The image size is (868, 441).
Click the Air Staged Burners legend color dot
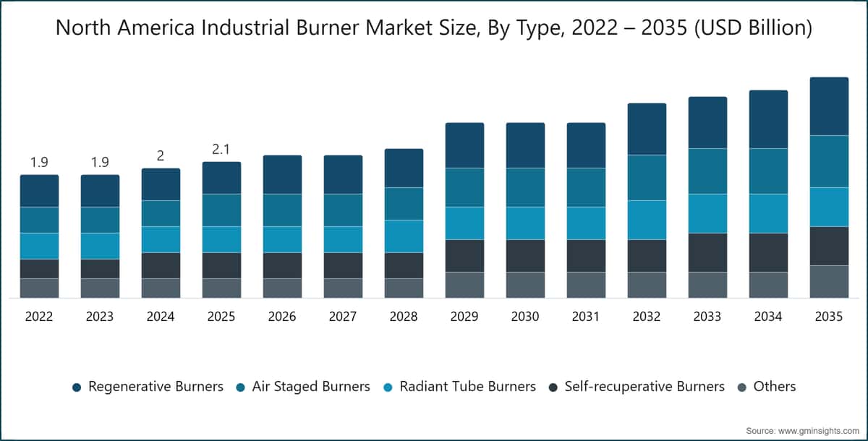coord(241,388)
